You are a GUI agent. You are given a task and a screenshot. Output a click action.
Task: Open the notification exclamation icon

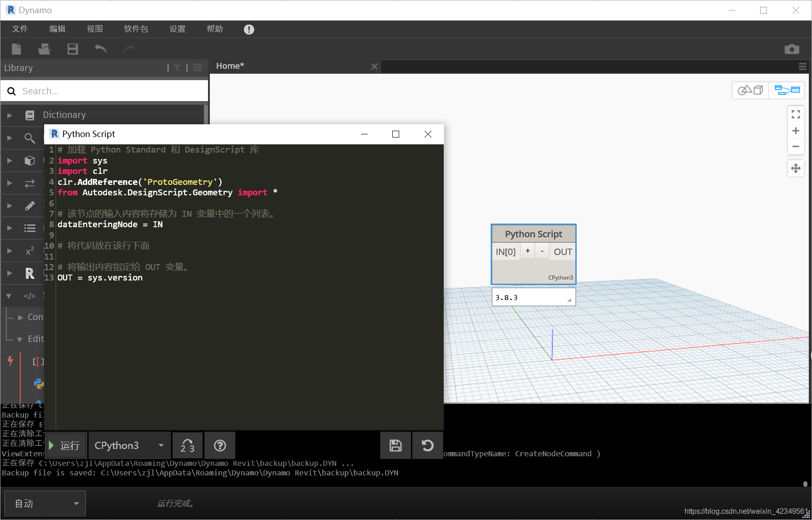pos(249,30)
